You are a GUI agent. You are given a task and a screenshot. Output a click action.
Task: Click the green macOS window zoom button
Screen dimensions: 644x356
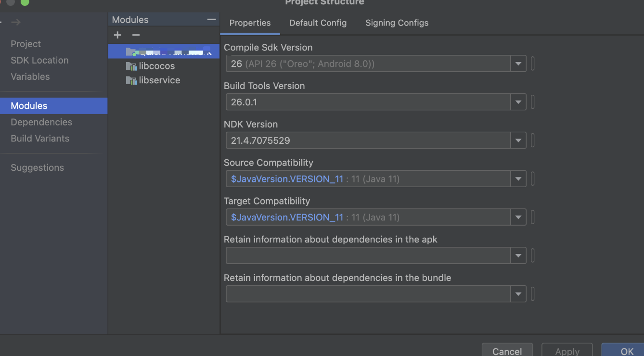tap(25, 2)
